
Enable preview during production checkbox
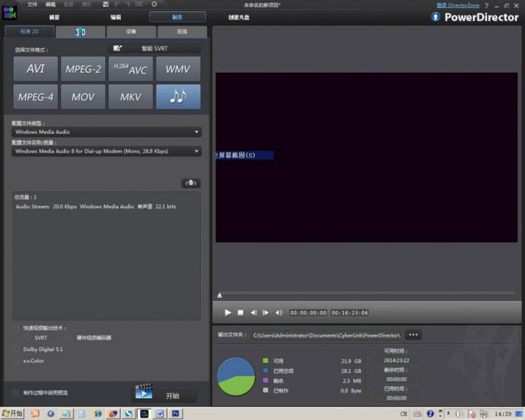15,392
